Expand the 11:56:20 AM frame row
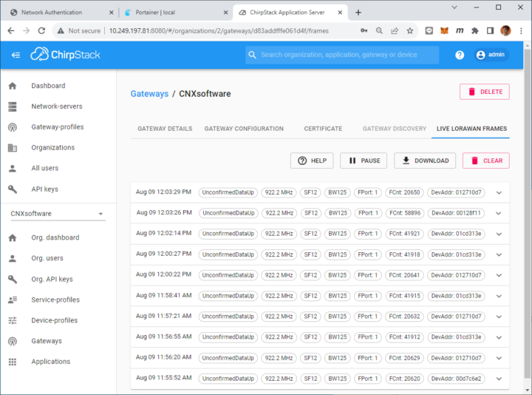Screen dimensions: 532x395 pos(499,358)
